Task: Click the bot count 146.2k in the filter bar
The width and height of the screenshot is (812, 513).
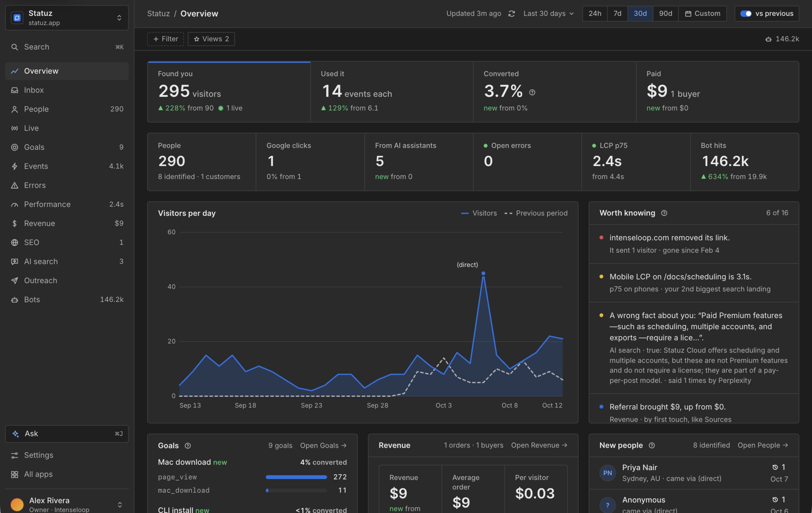Action: click(782, 39)
